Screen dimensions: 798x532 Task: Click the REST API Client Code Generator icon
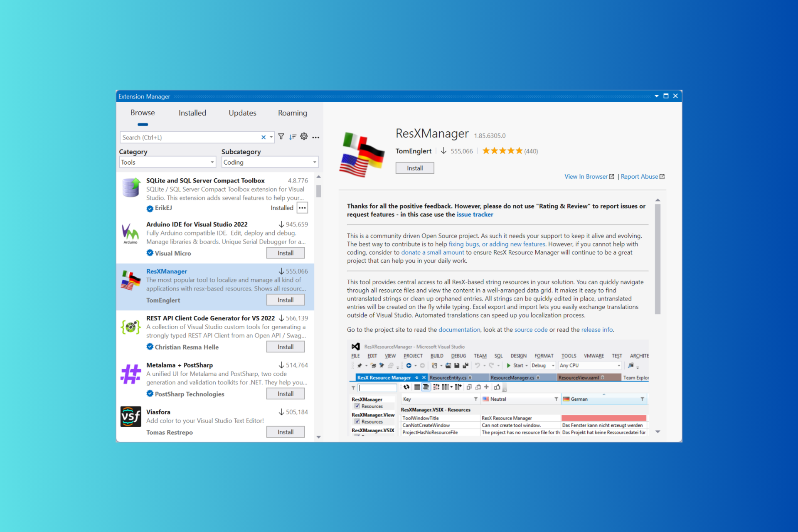click(131, 327)
